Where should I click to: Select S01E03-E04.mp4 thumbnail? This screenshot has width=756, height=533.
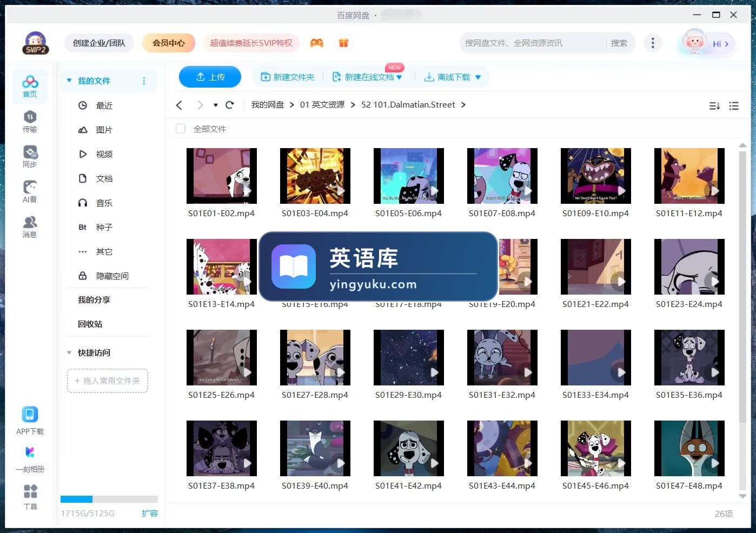click(315, 176)
